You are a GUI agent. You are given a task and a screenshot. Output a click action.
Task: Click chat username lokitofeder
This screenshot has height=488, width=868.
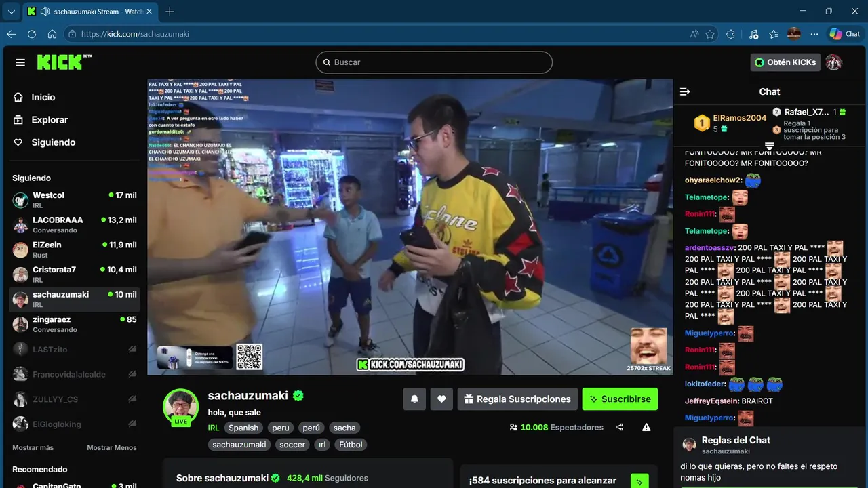tap(705, 384)
